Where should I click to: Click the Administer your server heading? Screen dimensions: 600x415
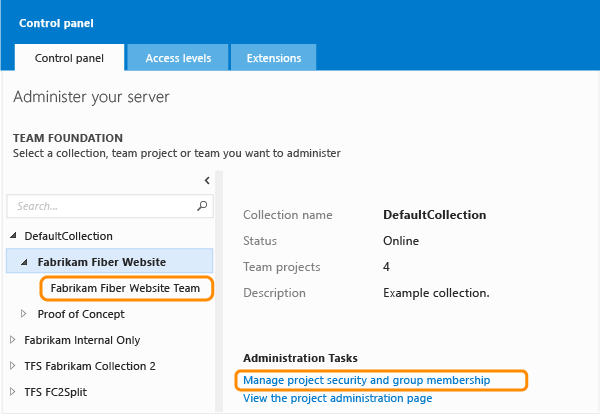(91, 97)
